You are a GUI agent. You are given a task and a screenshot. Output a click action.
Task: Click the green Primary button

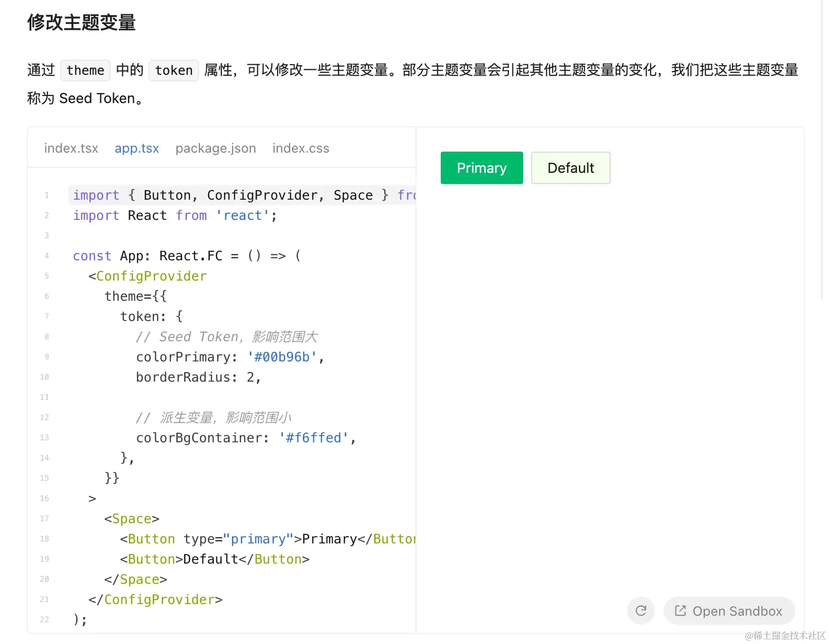point(482,168)
